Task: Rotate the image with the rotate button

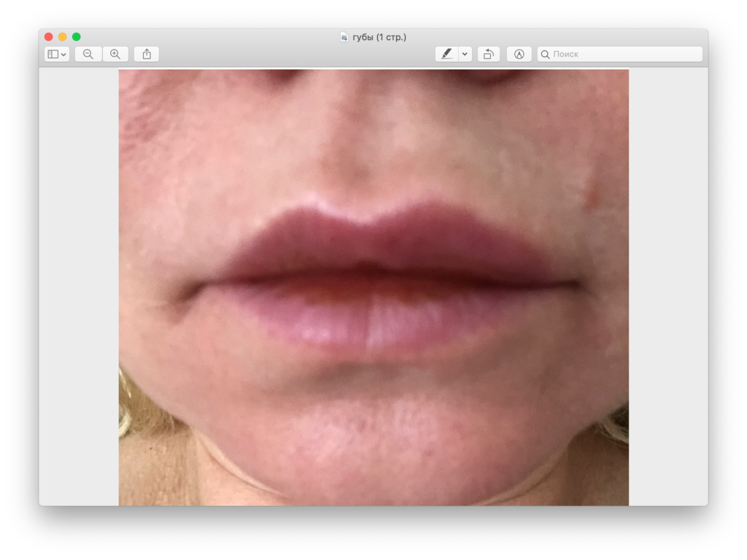Action: [488, 54]
